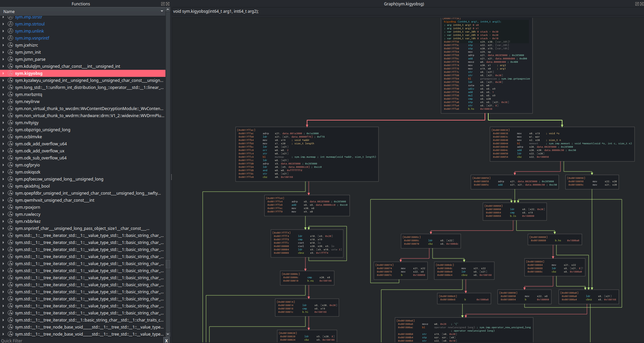Expand the sym.mxrbzntq tree node
This screenshot has height=343, width=644.
click(x=3, y=95)
